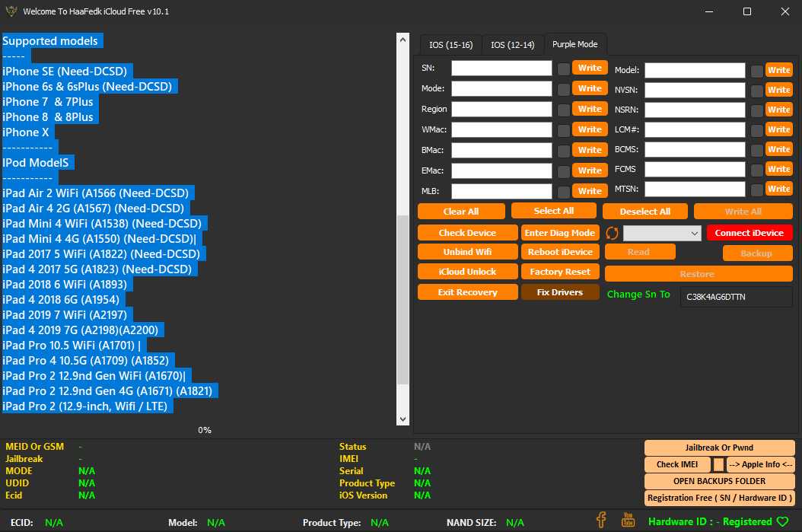The width and height of the screenshot is (802, 532).
Task: Switch to the IOS (15-16) tab
Action: [450, 45]
